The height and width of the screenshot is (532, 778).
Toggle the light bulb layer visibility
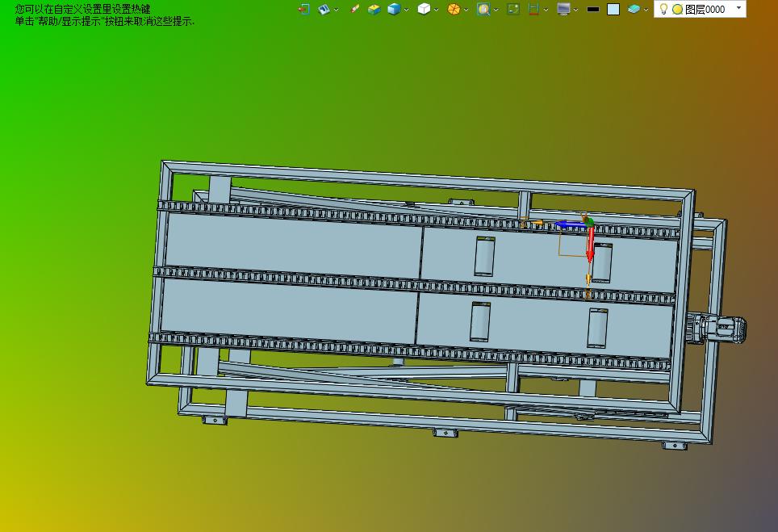coord(663,9)
